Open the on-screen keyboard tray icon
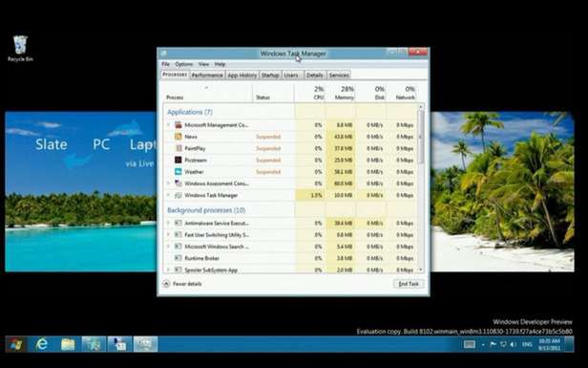Image resolution: width=588 pixels, height=368 pixels. tap(469, 344)
